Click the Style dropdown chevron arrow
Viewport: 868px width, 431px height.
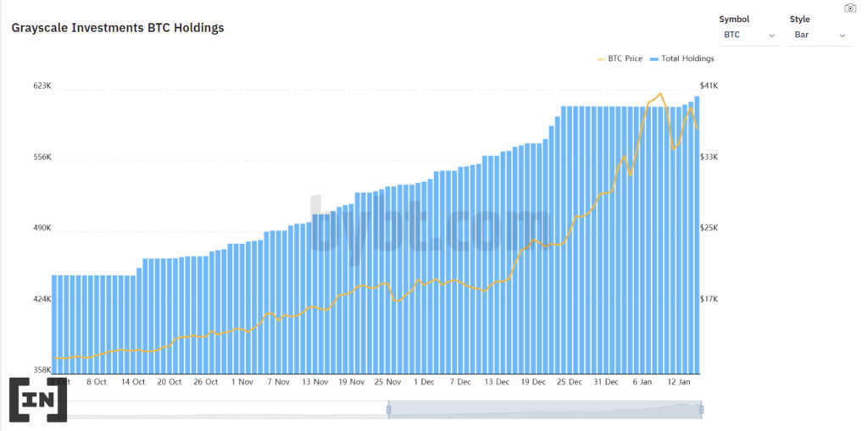(x=843, y=36)
